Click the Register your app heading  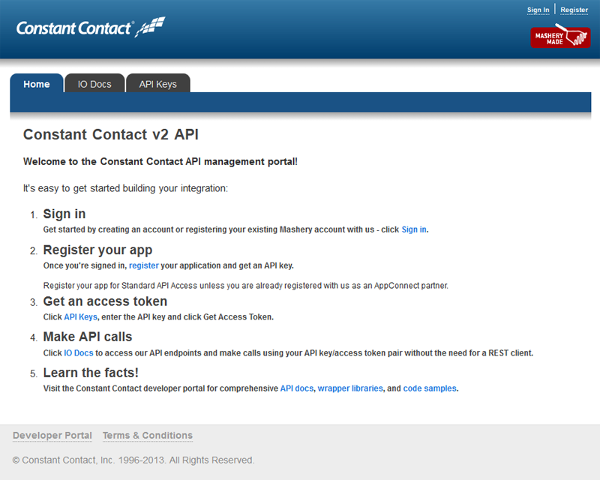tap(98, 250)
